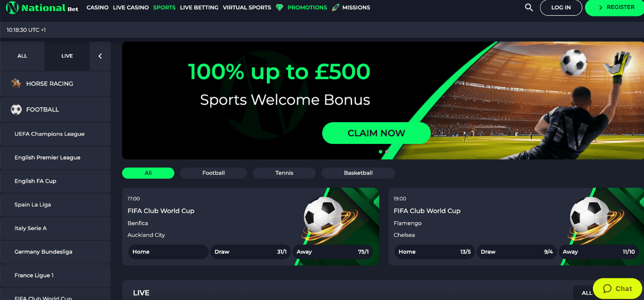Open the English Premier League link
Image resolution: width=644 pixels, height=300 pixels.
click(47, 157)
